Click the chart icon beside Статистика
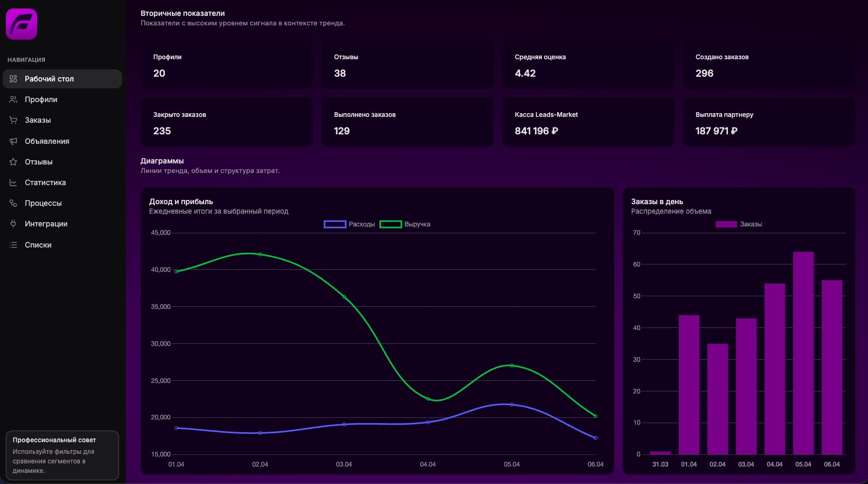This screenshot has width=868, height=484. point(13,182)
